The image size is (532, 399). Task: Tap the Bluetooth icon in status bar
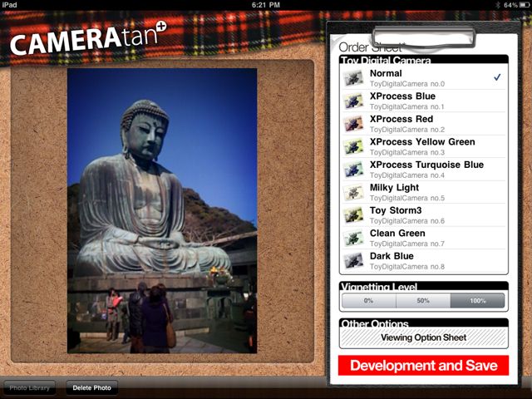(498, 5)
